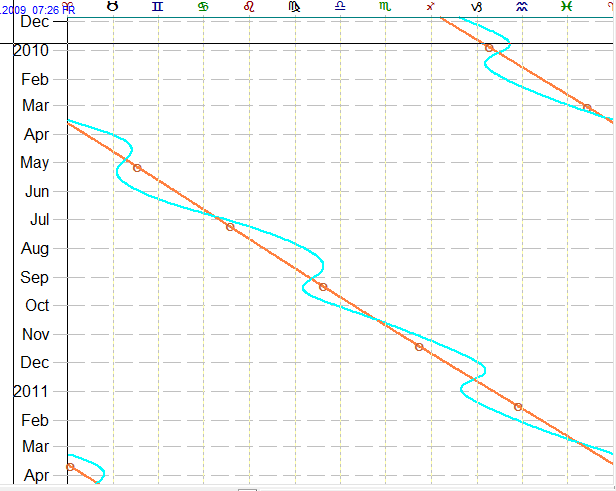616x491 pixels.
Task: Click the Virgo sign symbol
Action: pos(294,7)
